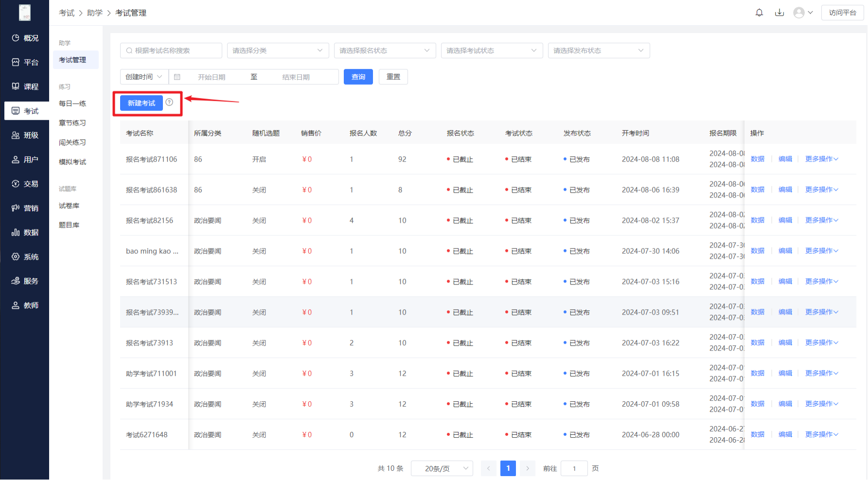The width and height of the screenshot is (868, 480).
Task: Open 创建时间 time-type dropdown
Action: tap(144, 77)
